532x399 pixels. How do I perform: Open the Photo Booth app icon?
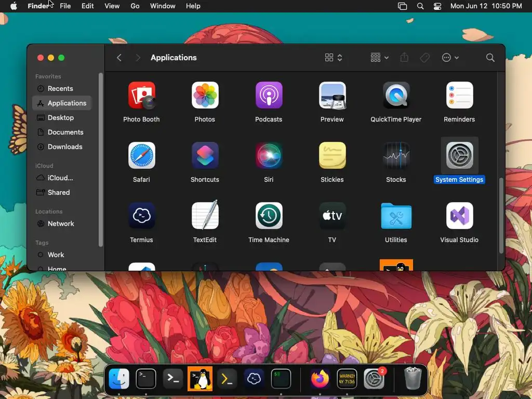(141, 96)
